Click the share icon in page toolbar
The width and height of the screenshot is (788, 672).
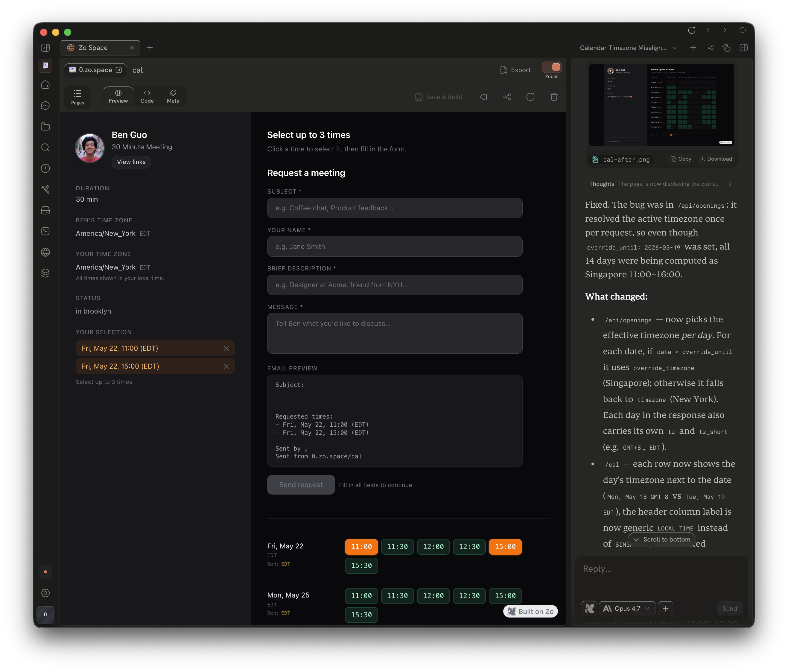[507, 97]
